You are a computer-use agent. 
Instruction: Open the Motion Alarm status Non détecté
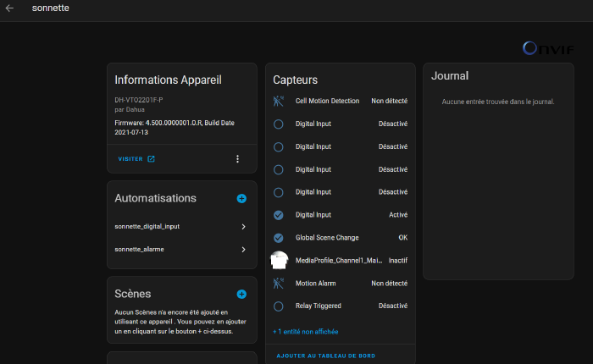pos(389,284)
